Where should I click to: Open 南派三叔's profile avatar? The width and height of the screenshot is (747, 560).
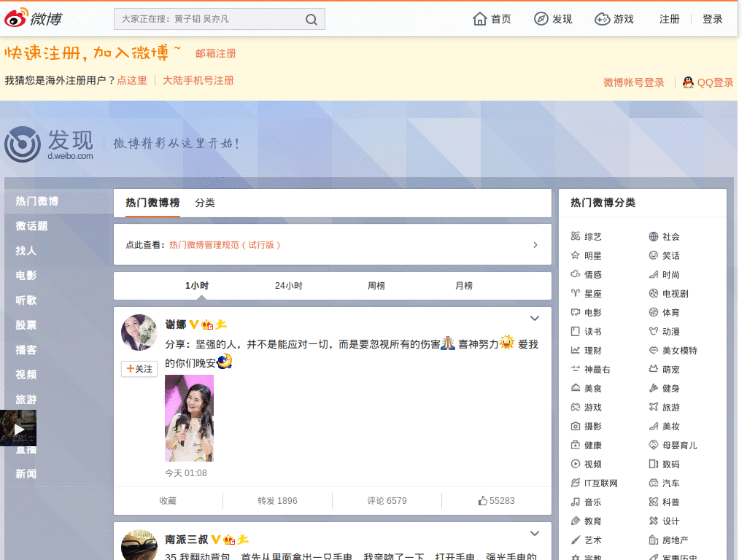coord(139,545)
